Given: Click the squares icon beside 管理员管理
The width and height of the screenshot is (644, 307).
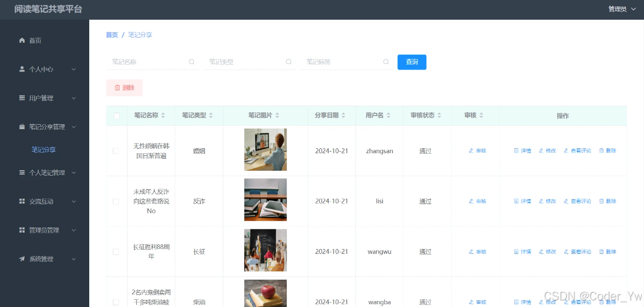Looking at the screenshot, I should coord(22,230).
